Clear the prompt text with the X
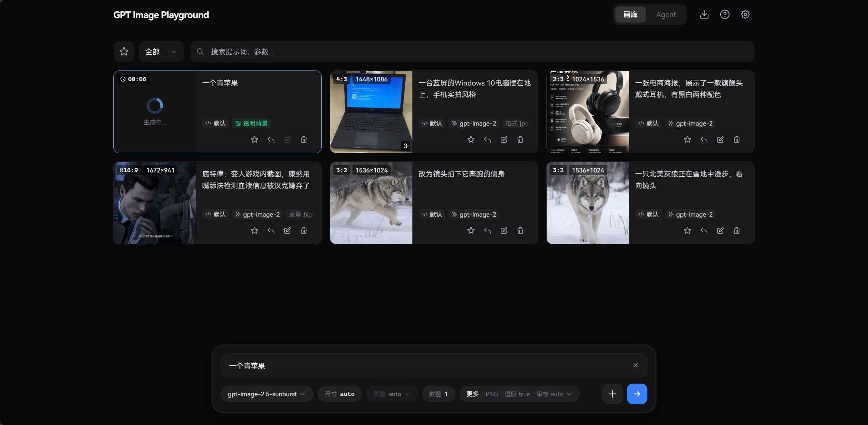 [x=635, y=365]
